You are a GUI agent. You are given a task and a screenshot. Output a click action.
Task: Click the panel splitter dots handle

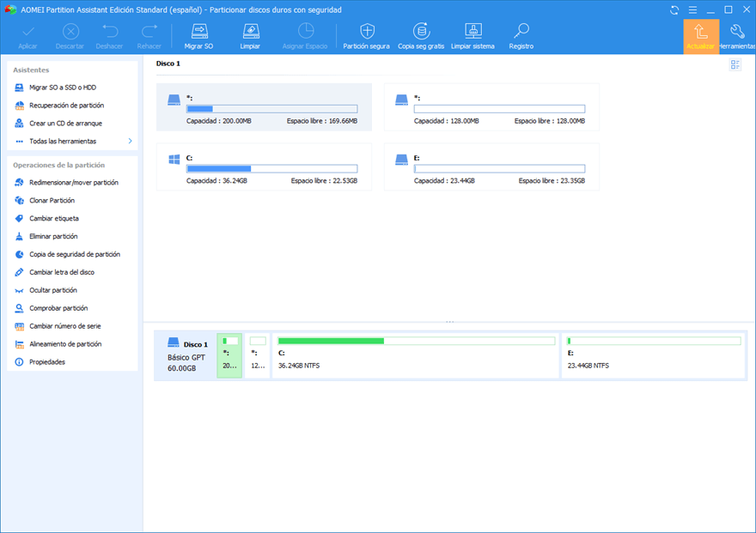click(x=449, y=322)
